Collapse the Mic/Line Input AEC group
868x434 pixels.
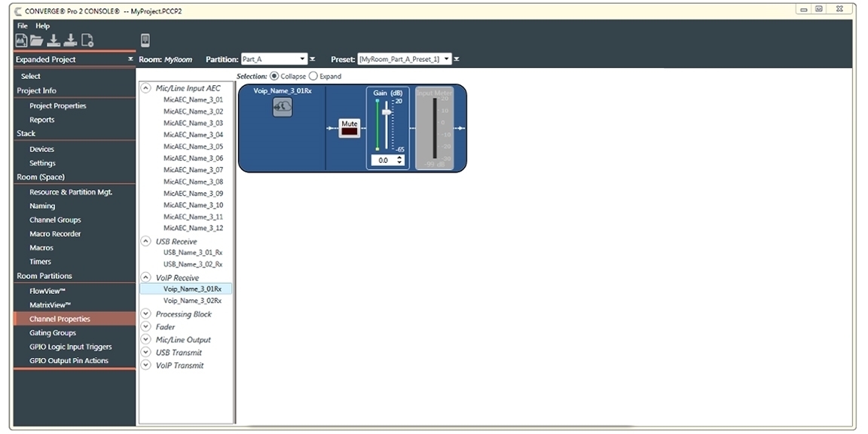(x=146, y=88)
